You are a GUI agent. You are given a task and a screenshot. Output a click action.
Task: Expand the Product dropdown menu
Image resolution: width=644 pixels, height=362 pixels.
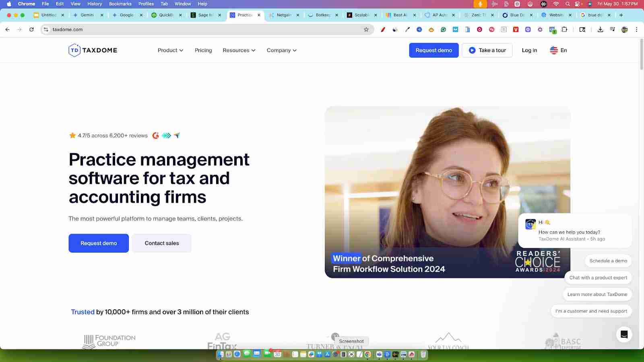pyautogui.click(x=170, y=50)
